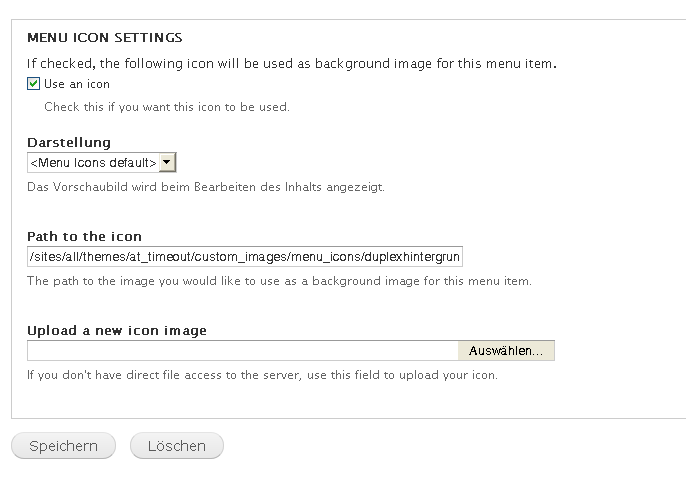
Task: Save settings with the Speichern button
Action: click(x=63, y=446)
